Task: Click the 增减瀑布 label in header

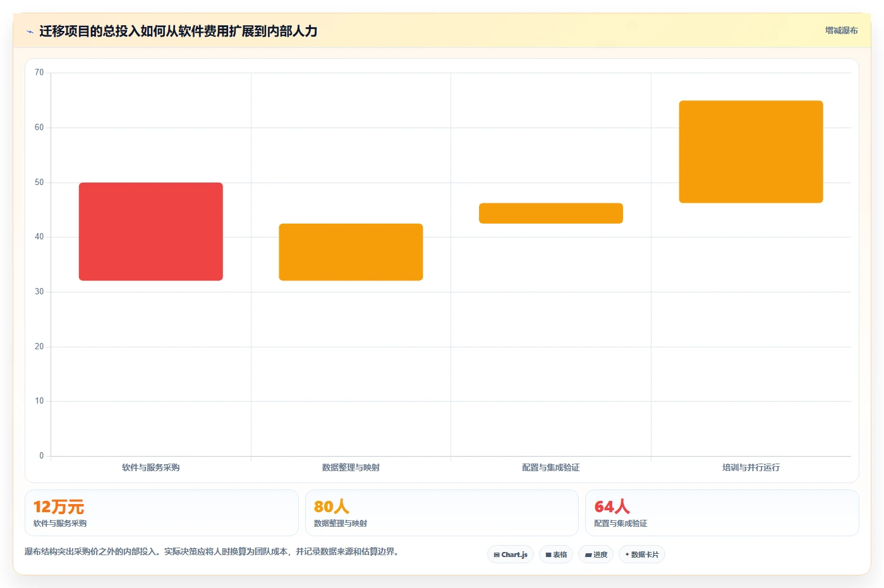Action: click(841, 30)
